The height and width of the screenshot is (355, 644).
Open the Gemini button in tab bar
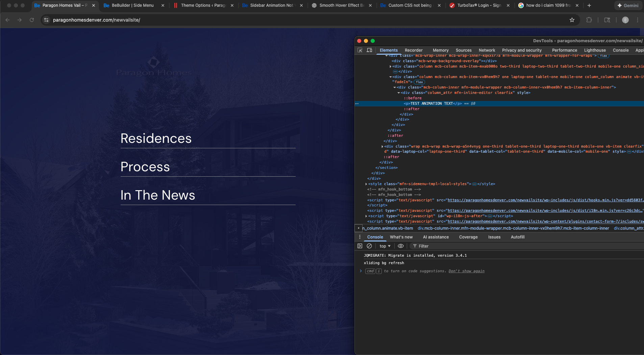click(627, 5)
